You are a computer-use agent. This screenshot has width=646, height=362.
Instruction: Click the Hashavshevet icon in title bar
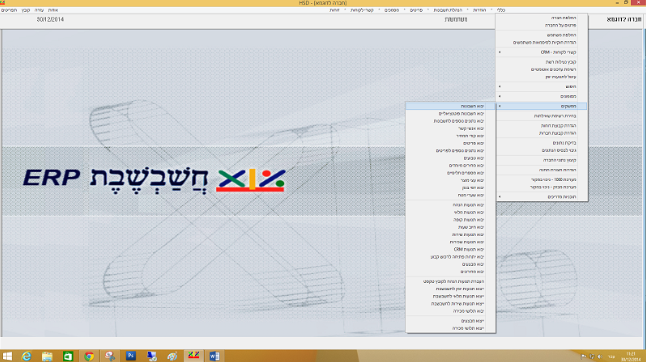click(x=2, y=3)
